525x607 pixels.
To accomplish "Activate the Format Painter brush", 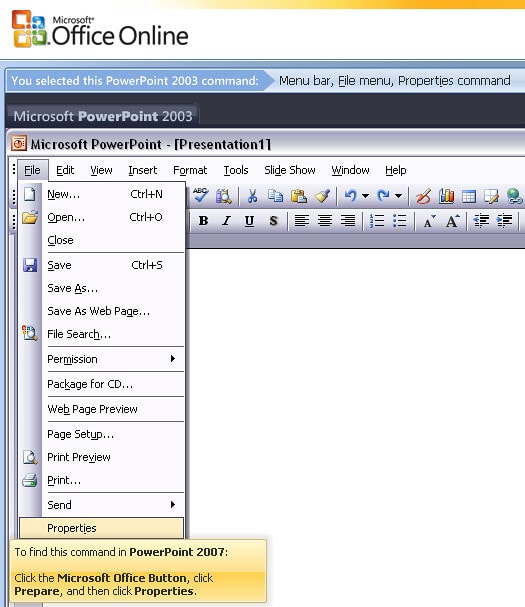I will [x=322, y=196].
